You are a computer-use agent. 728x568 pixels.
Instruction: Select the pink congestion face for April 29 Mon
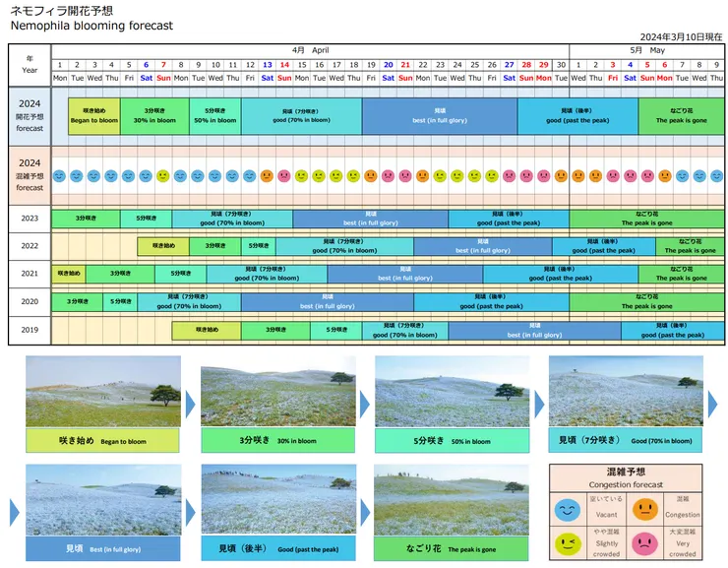(544, 176)
